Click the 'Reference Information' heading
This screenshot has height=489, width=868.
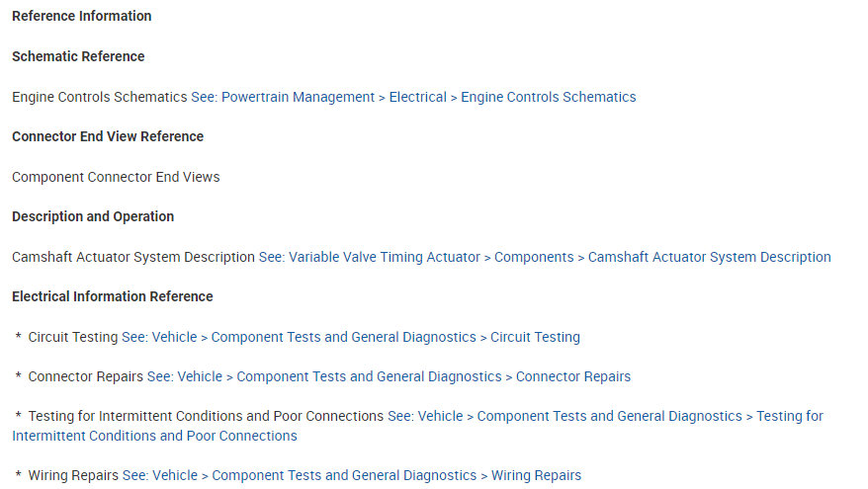tap(82, 16)
